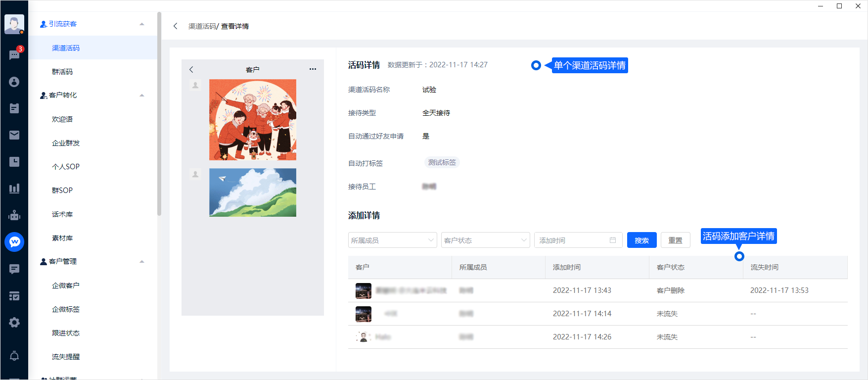
Task: Go back using arrow beside 渠道活码 breadcrumb
Action: point(176,26)
